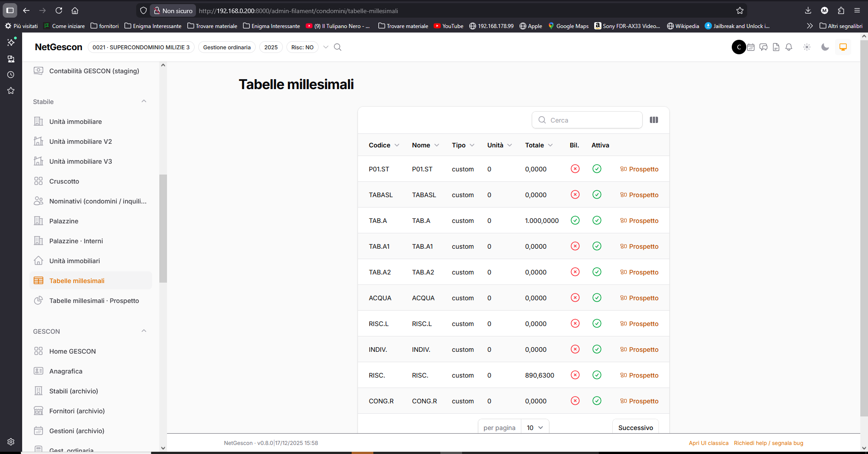
Task: Focus the Cerca search field
Action: tap(587, 120)
